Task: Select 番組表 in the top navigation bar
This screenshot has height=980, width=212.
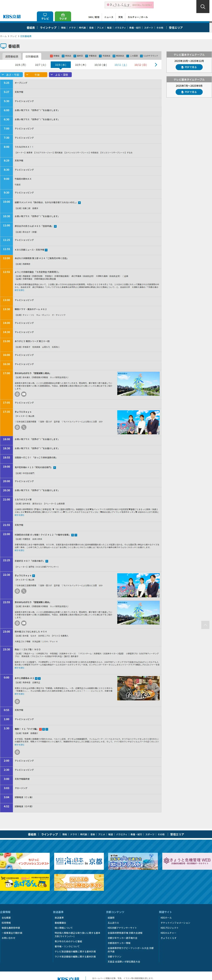Action: click(x=31, y=28)
